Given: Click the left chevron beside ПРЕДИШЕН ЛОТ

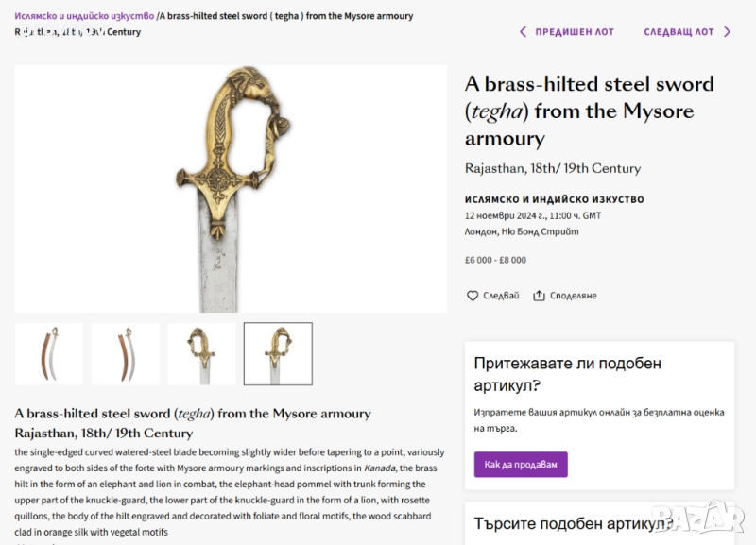Looking at the screenshot, I should pyautogui.click(x=524, y=32).
